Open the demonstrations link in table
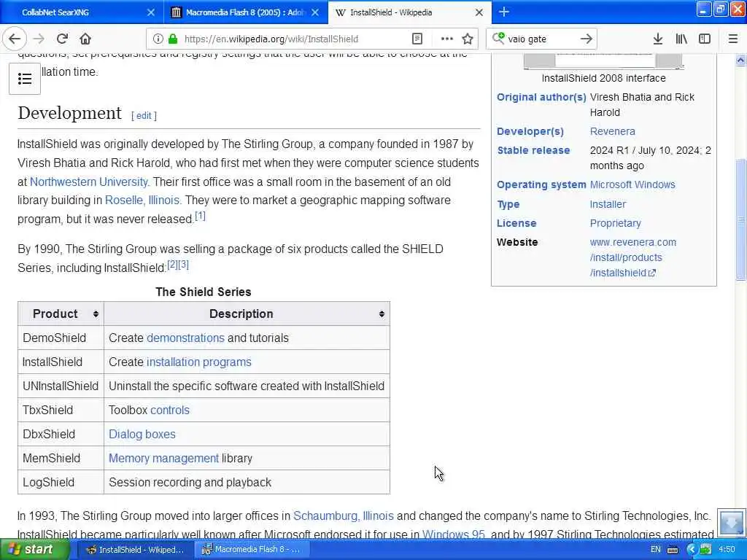Screen dimensions: 747x560 [x=185, y=338]
